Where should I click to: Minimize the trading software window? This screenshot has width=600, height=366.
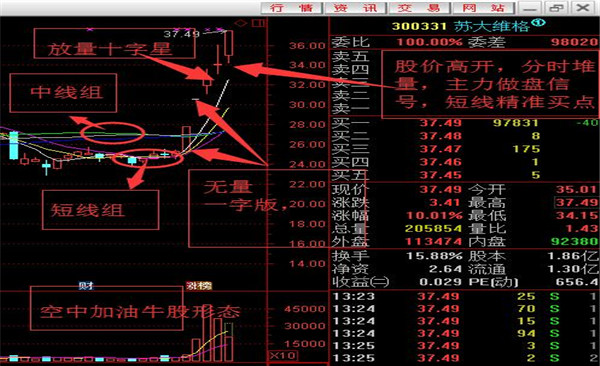click(x=530, y=8)
